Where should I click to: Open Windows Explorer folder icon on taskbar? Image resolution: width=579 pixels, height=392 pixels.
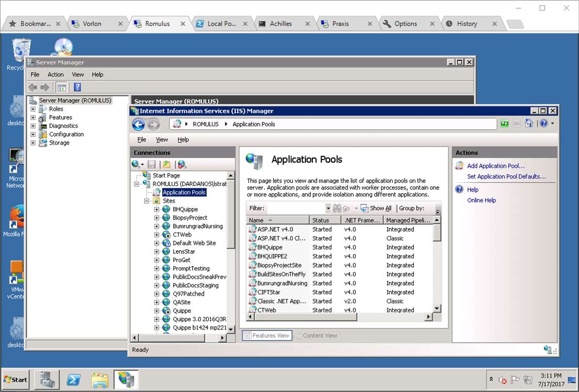pos(100,379)
